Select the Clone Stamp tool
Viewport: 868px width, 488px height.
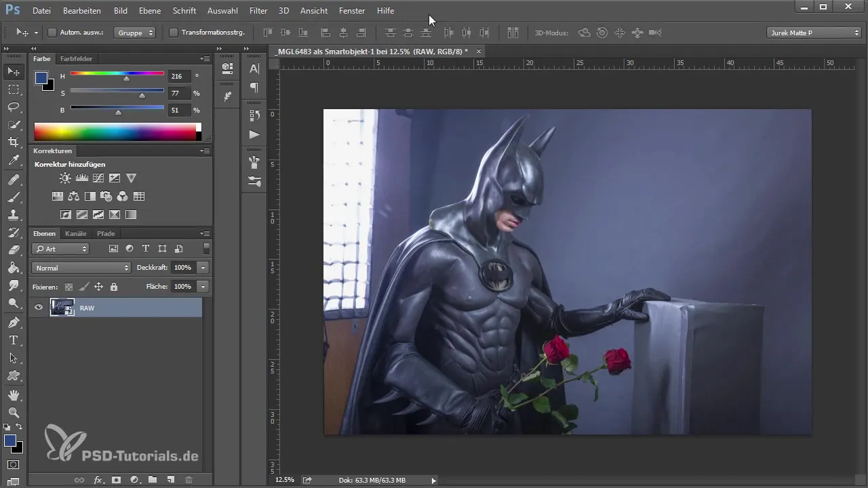coord(14,215)
